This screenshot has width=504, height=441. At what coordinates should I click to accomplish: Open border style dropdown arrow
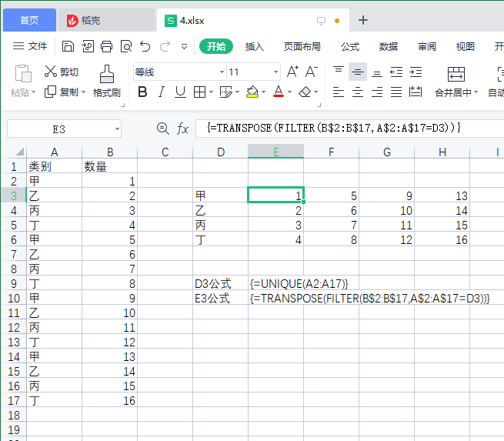pyautogui.click(x=211, y=92)
